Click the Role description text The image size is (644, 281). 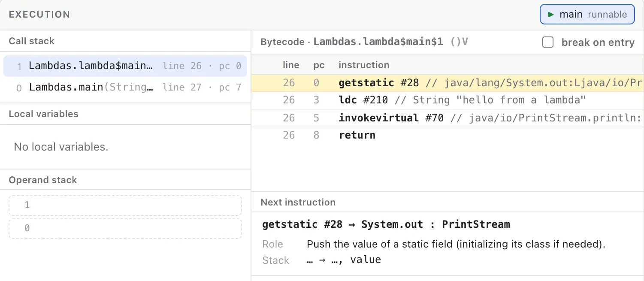pos(456,245)
